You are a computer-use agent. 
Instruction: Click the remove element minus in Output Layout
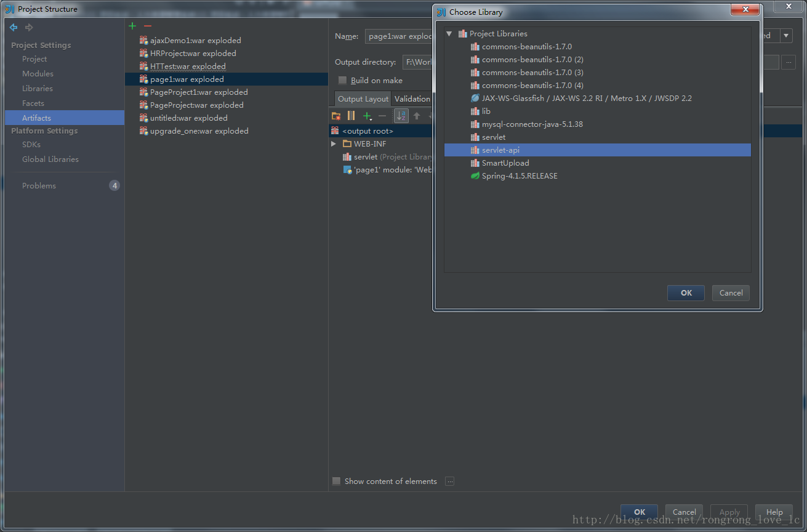pos(382,116)
